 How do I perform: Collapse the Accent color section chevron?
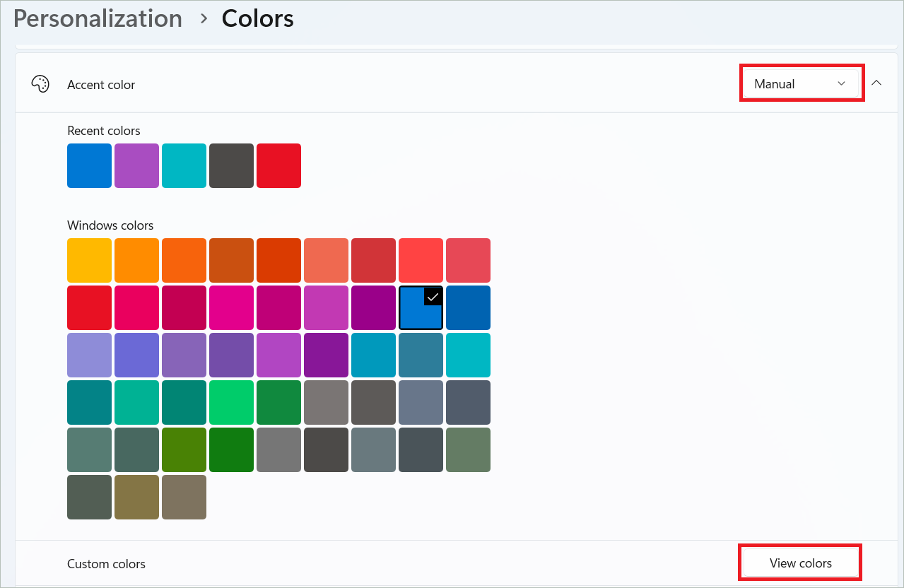tap(876, 83)
